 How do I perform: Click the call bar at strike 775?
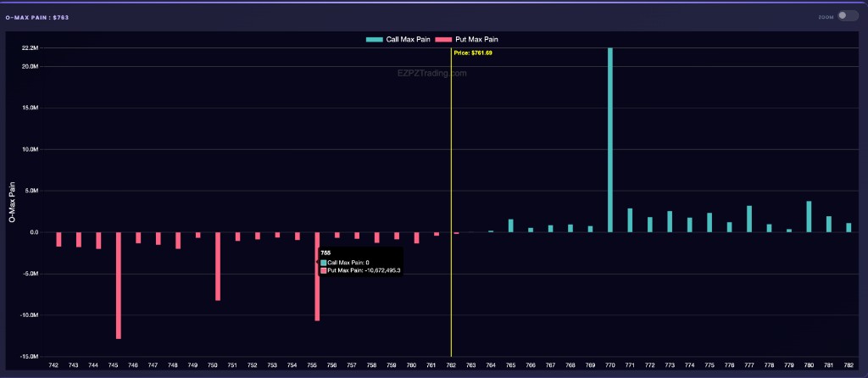point(709,223)
